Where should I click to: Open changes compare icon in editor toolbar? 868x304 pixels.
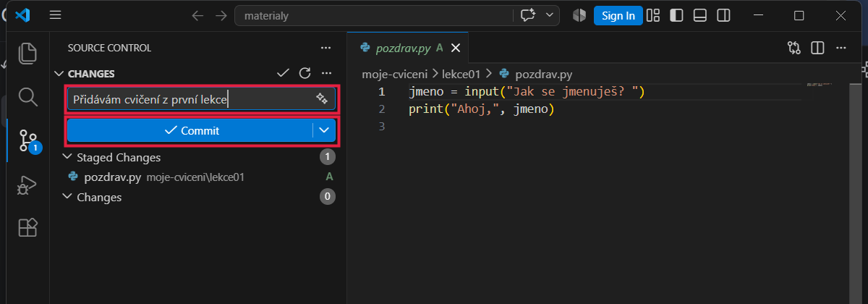(794, 48)
